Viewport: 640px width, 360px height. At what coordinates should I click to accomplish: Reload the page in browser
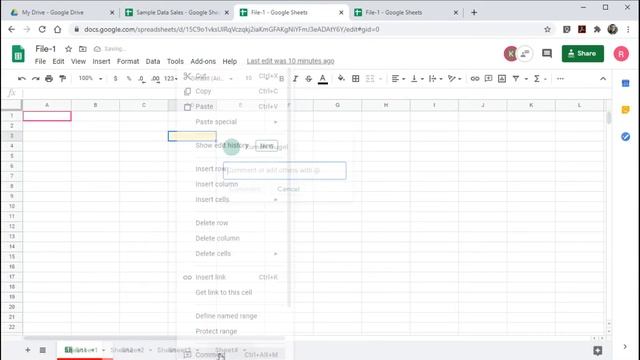point(42,29)
